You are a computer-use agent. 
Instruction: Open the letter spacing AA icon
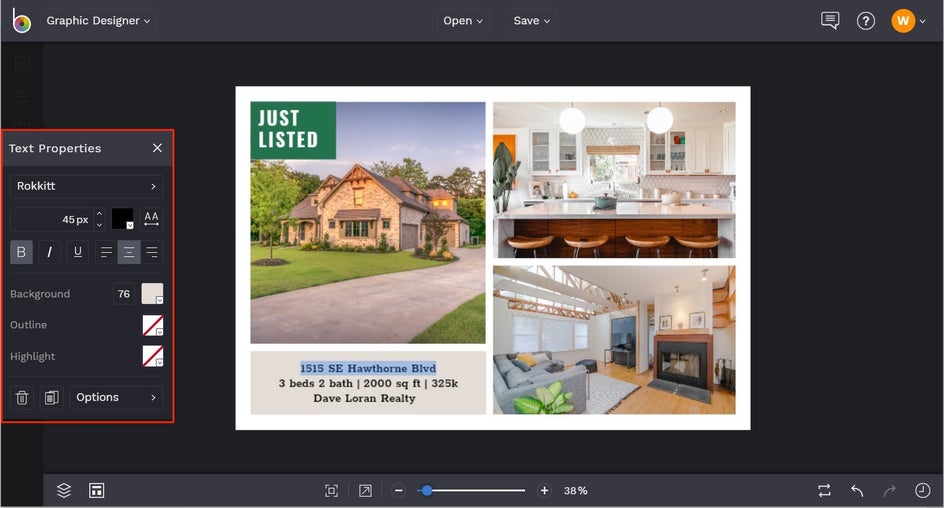tap(151, 218)
